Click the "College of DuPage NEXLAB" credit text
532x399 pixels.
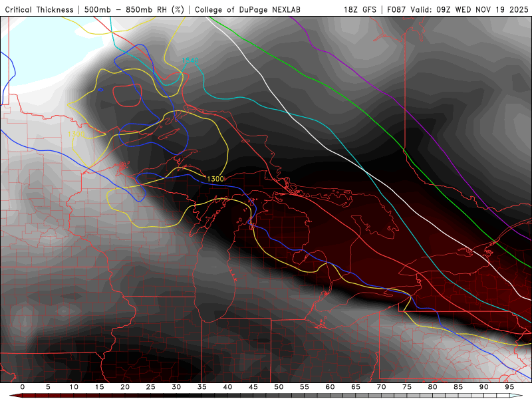coord(247,9)
